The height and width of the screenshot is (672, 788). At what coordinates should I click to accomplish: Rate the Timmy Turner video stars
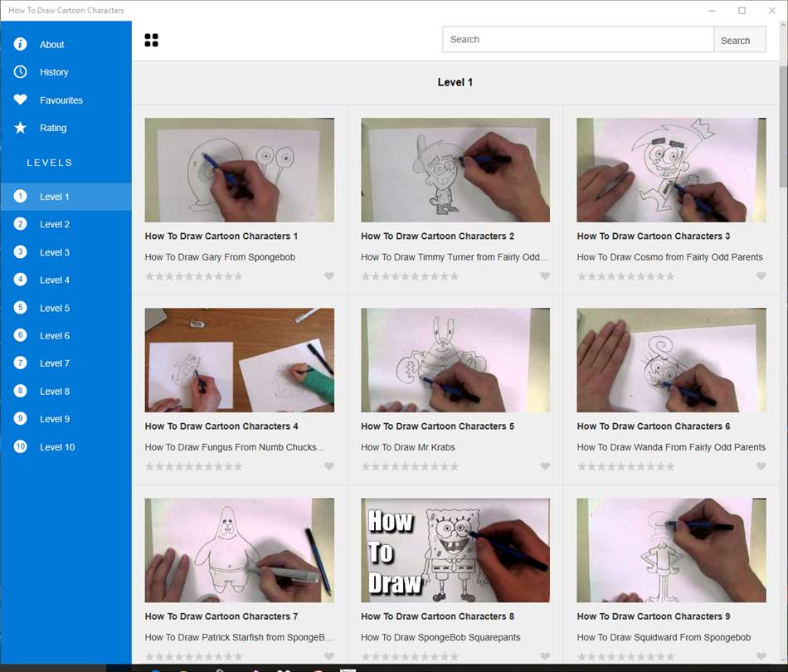(x=410, y=276)
